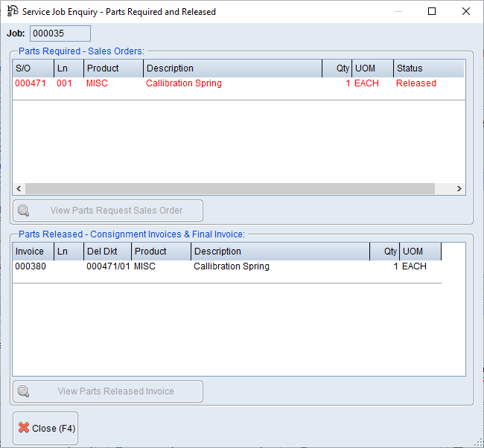Click the Released status cell
Screen dimensions: 484x448
point(415,83)
